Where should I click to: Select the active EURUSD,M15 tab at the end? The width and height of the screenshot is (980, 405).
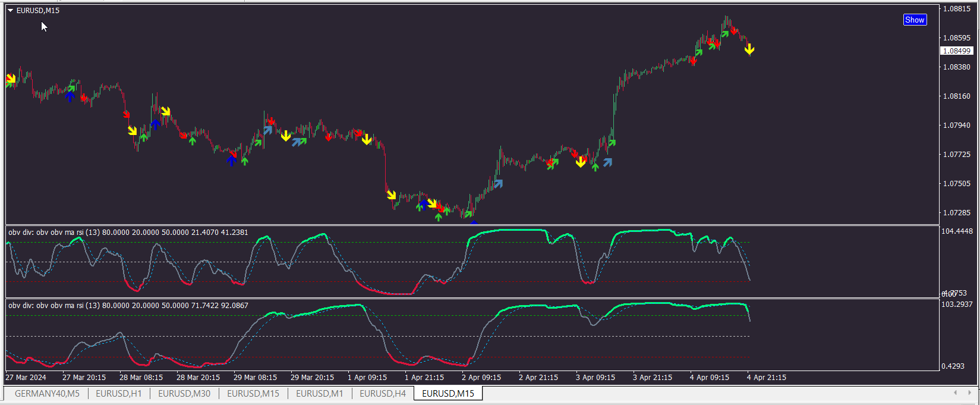coord(448,394)
